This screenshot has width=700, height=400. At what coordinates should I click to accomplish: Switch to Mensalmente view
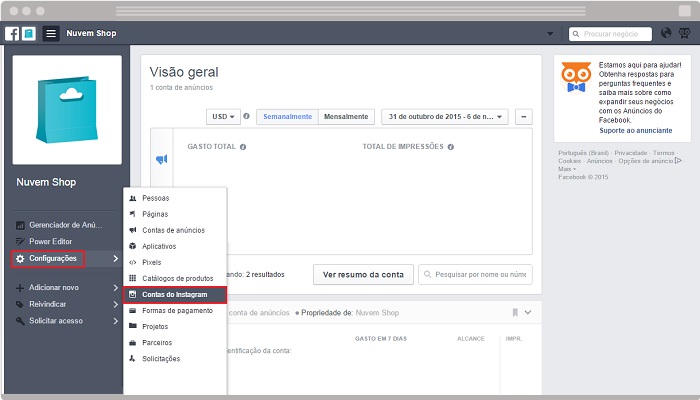coord(346,117)
